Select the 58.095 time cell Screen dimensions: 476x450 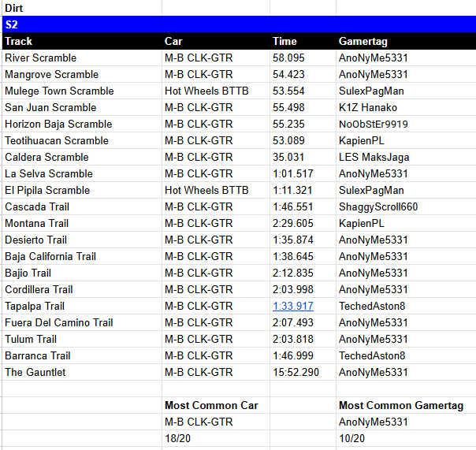pos(303,58)
